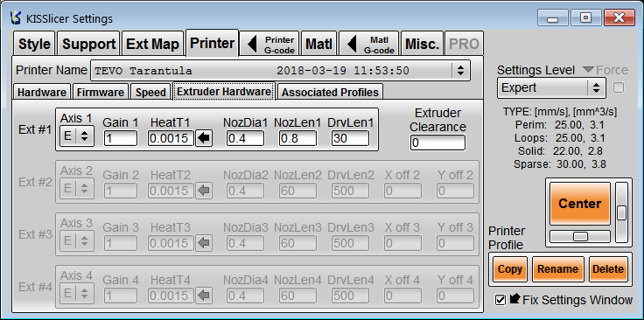Open the Ext Map tab

pyautogui.click(x=152, y=44)
